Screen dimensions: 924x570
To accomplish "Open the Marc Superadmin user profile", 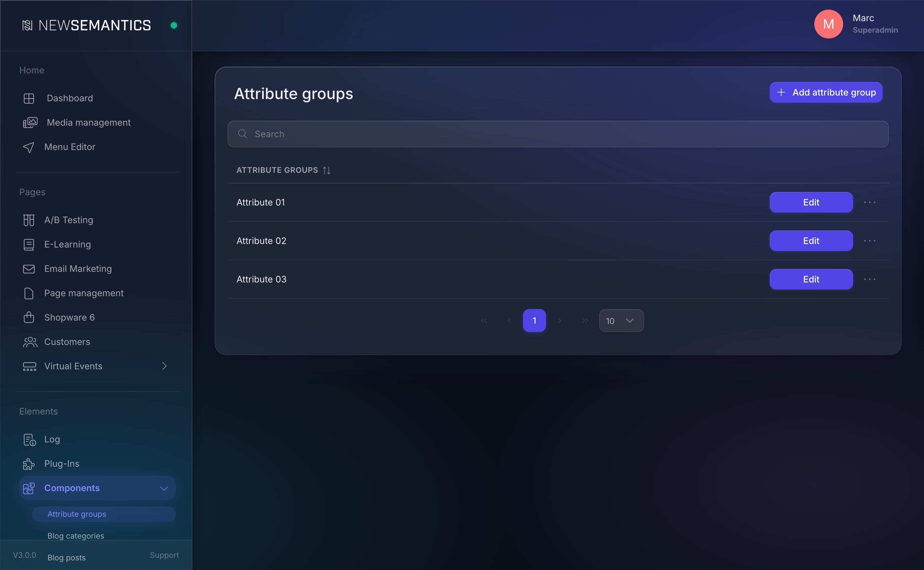I will (856, 24).
